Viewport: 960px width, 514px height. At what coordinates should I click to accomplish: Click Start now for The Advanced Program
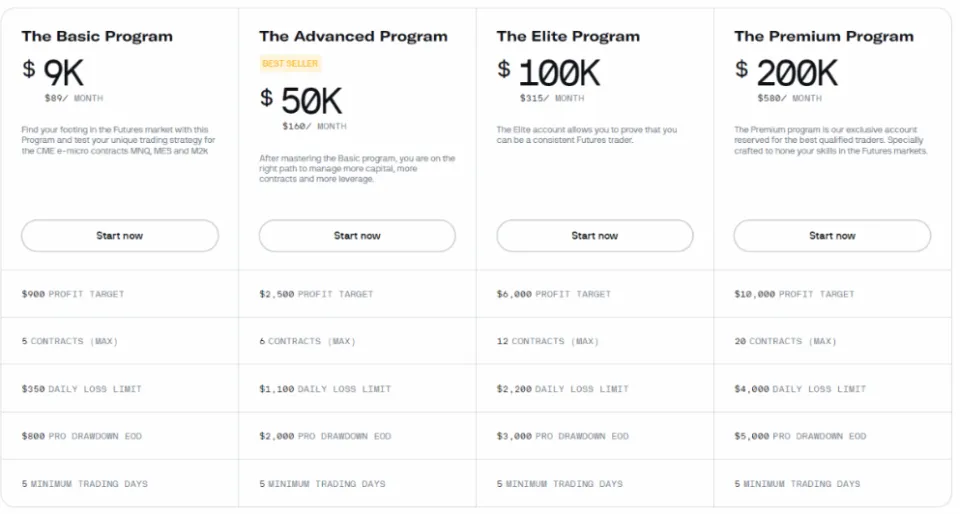[x=357, y=236]
